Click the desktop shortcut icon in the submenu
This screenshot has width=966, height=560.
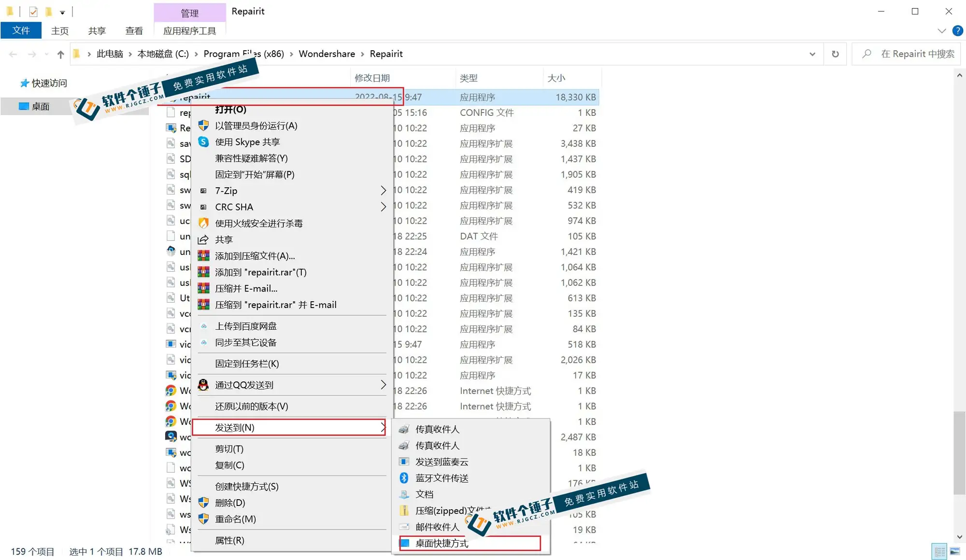(404, 543)
